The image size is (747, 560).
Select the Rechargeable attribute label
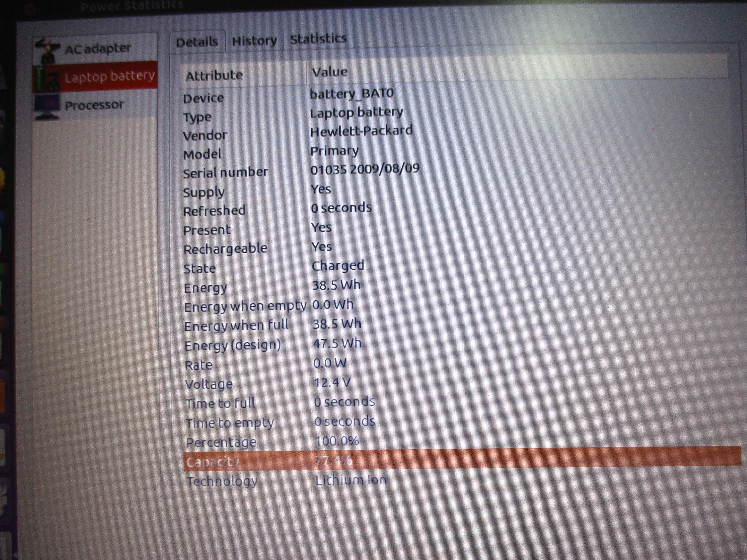click(225, 249)
